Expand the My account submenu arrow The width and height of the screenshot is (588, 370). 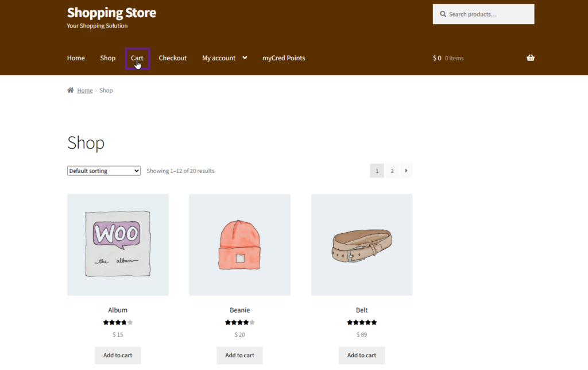(245, 58)
